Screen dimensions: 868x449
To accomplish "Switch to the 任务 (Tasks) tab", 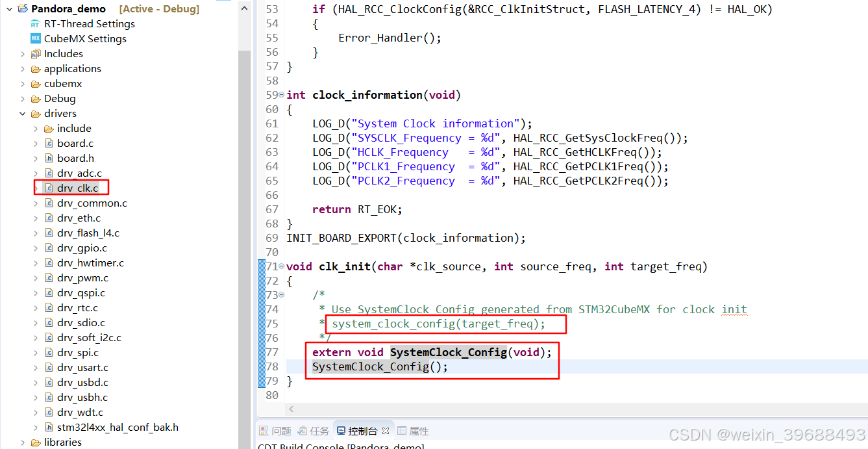I will pyautogui.click(x=314, y=431).
